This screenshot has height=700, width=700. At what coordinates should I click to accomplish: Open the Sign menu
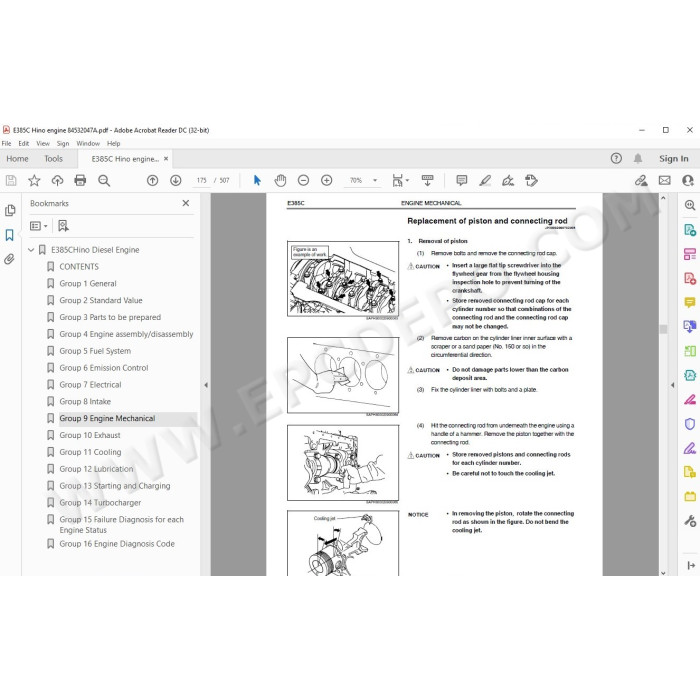pyautogui.click(x=63, y=143)
